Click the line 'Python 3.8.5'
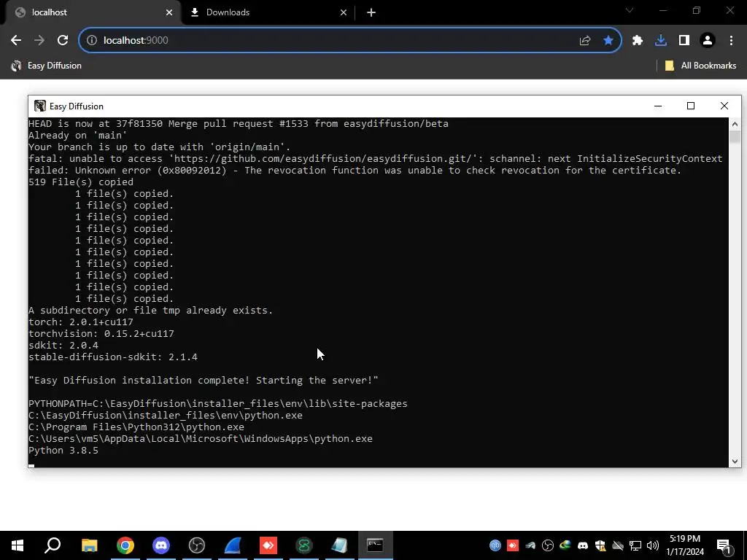Screen dimensions: 747x560 [63, 451]
